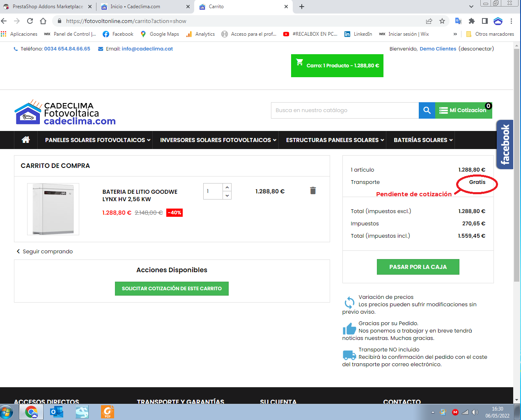Click the browser address bar URL

tap(126, 21)
